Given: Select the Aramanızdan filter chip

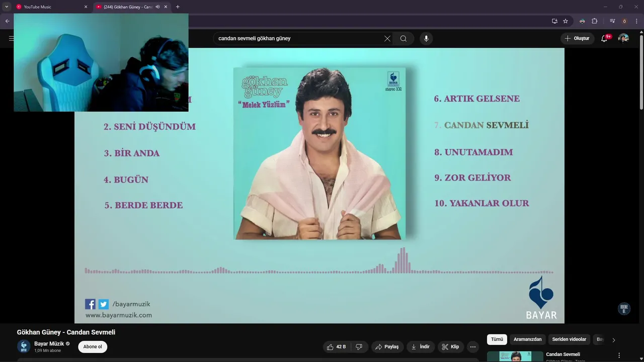Looking at the screenshot, I should [527, 339].
